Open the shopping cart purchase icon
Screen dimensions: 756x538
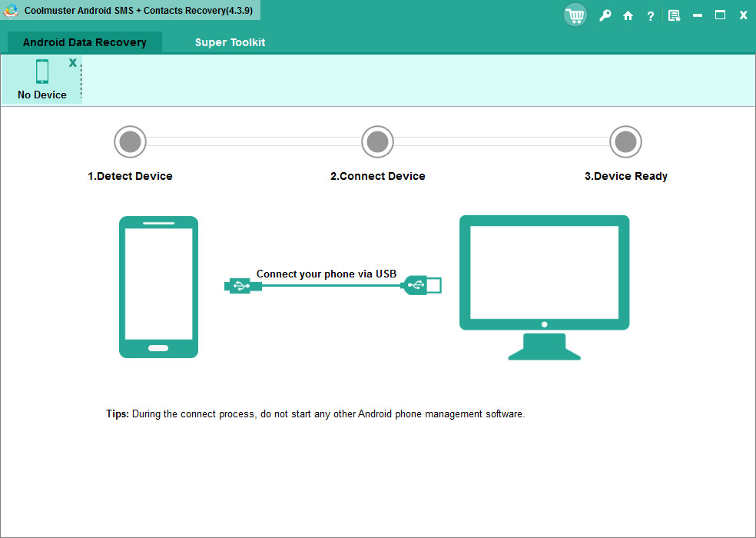575,15
